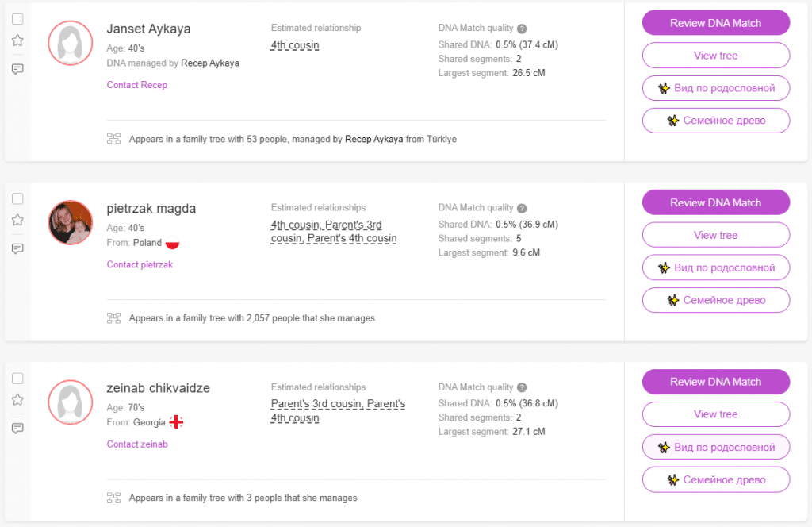The image size is (812, 527).
Task: Open notes icon for zeinab chikvaidze
Action: tap(17, 428)
